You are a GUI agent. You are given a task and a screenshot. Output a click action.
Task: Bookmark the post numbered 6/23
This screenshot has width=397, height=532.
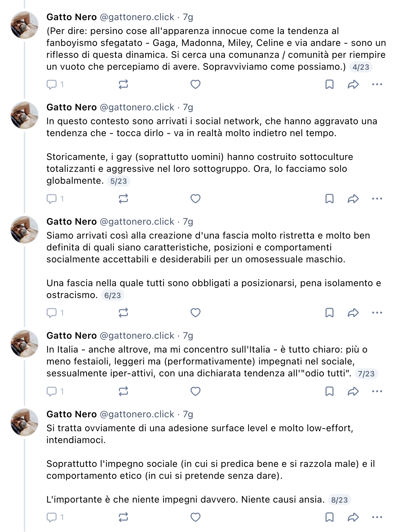330,313
